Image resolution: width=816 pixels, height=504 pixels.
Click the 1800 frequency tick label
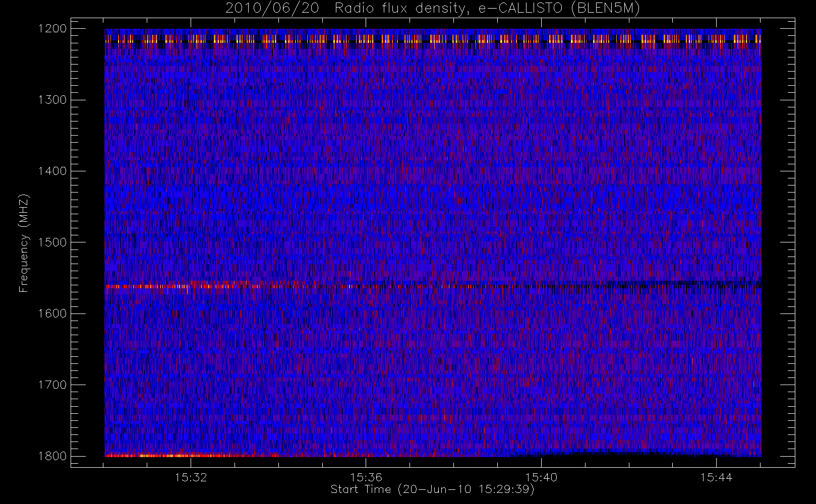[x=52, y=456]
